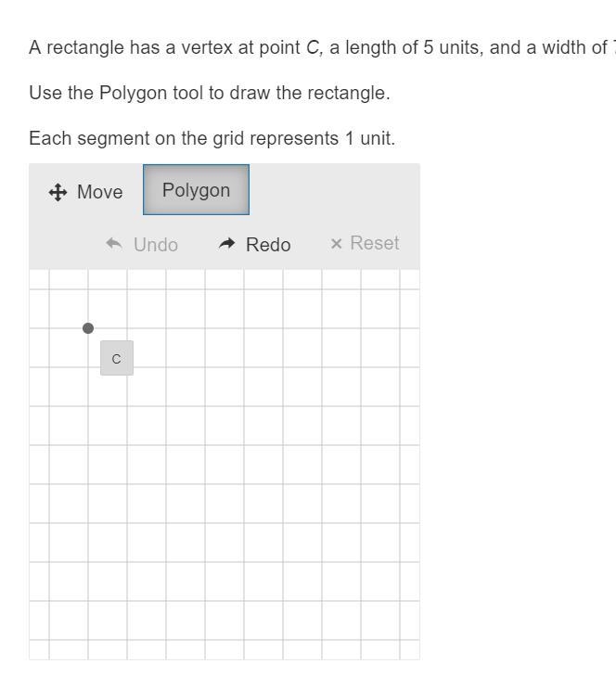The height and width of the screenshot is (677, 616).
Task: Click the Redo arrow icon
Action: pos(226,244)
